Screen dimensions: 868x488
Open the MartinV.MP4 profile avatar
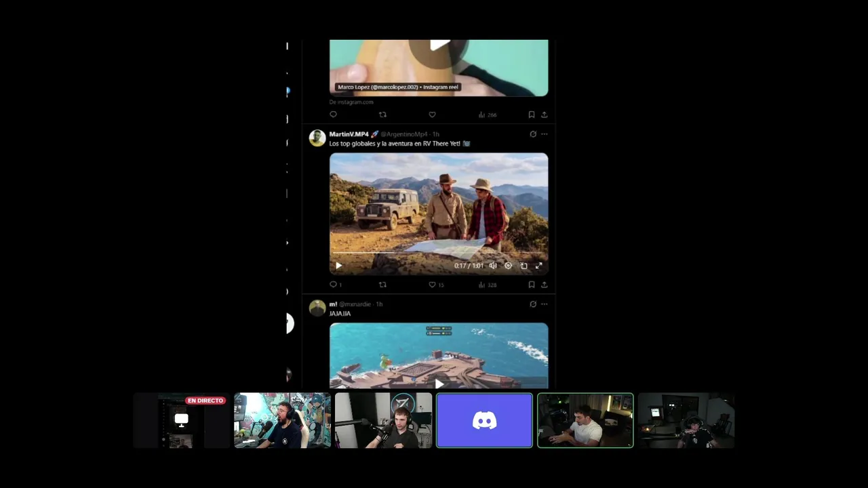(317, 138)
